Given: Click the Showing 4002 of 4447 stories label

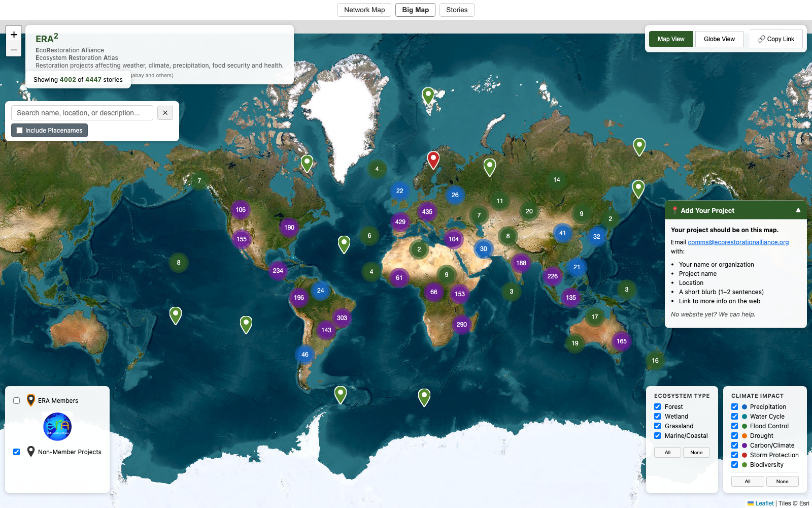Looking at the screenshot, I should 78,80.
